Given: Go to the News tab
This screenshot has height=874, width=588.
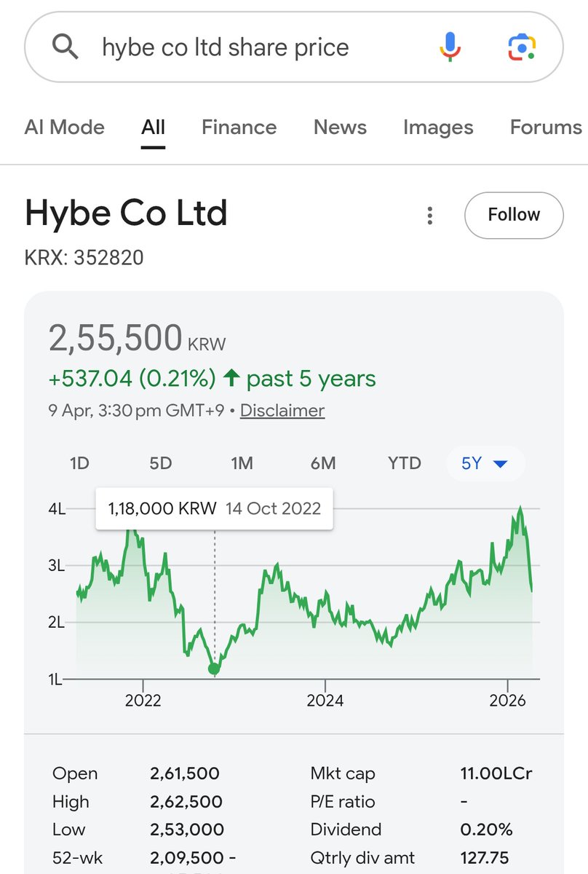Looking at the screenshot, I should [340, 127].
